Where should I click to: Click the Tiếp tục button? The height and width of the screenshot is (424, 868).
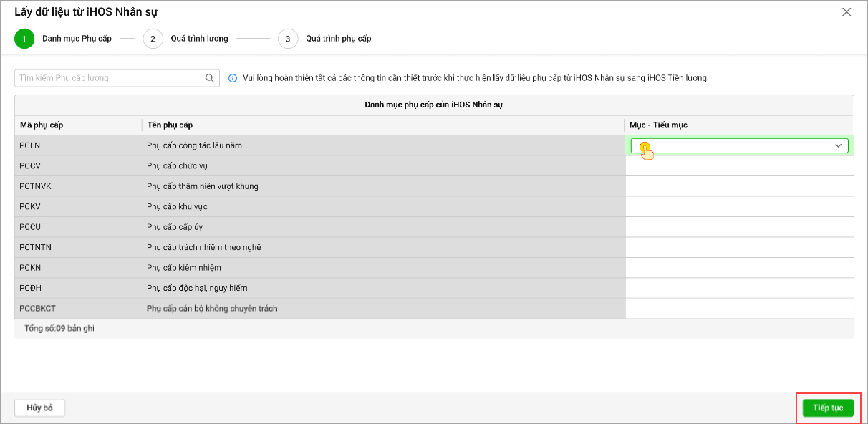coord(828,408)
